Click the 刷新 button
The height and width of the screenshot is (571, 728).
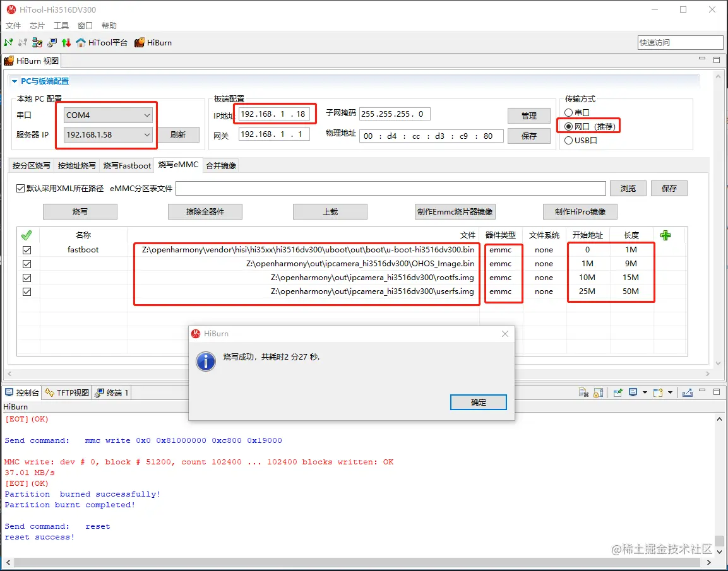178,135
